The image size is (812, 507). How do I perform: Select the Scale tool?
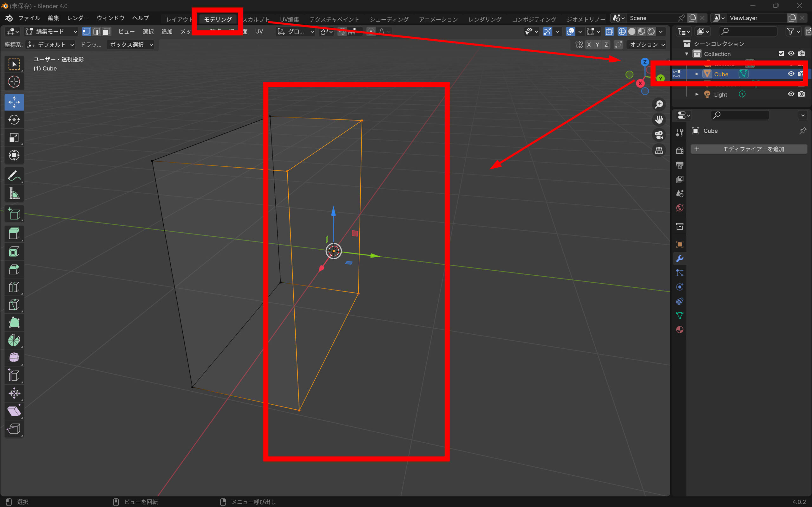pos(14,138)
